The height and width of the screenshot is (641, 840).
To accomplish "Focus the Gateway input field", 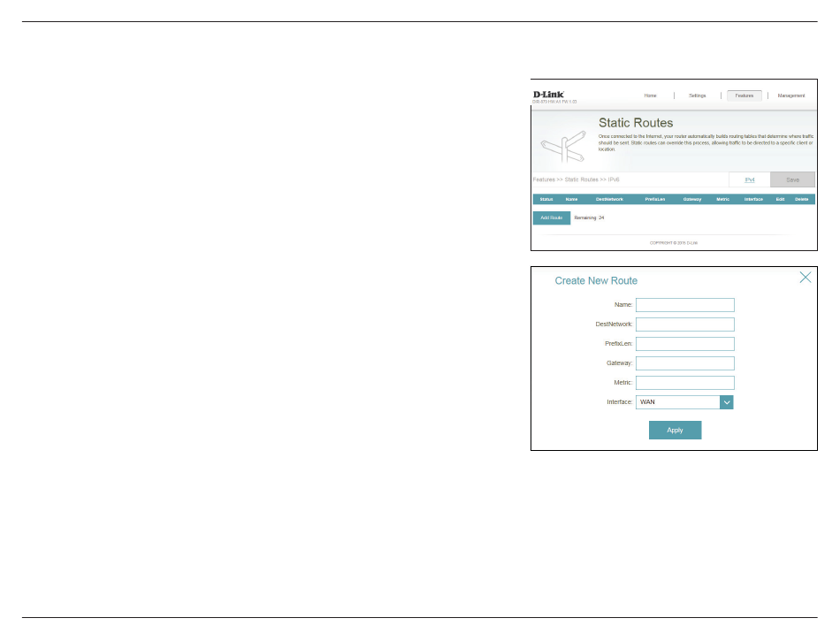I will point(684,363).
